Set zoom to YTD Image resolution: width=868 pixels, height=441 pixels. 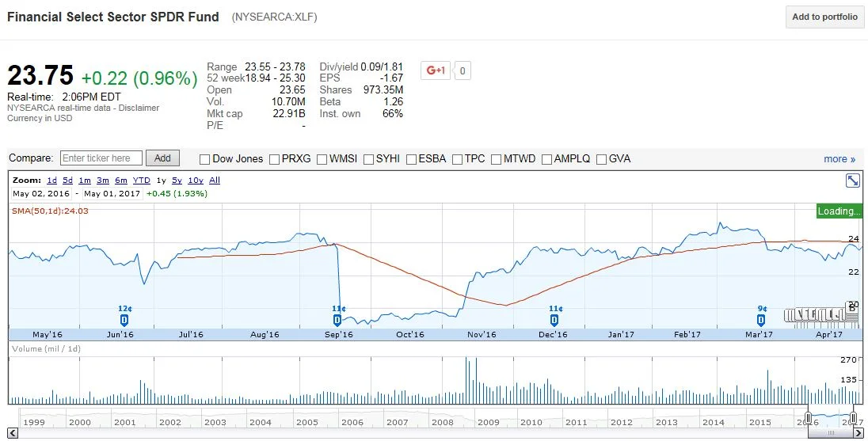pos(141,181)
